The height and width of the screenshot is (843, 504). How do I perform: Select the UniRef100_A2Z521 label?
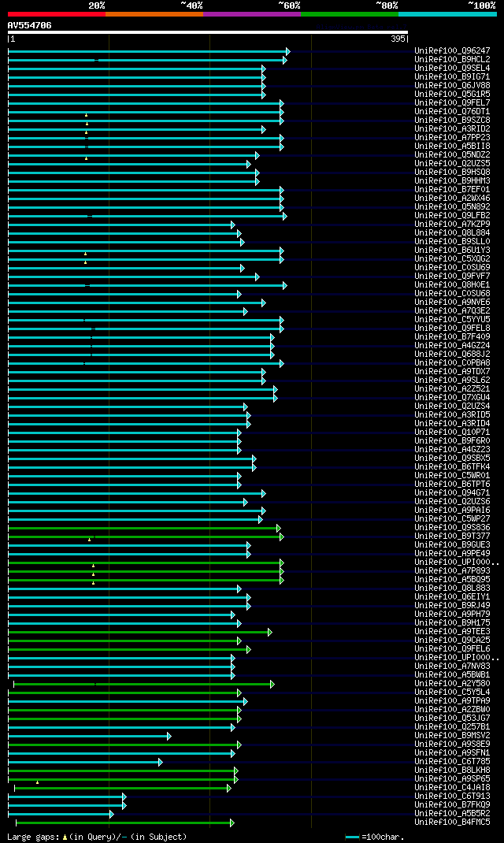point(452,389)
